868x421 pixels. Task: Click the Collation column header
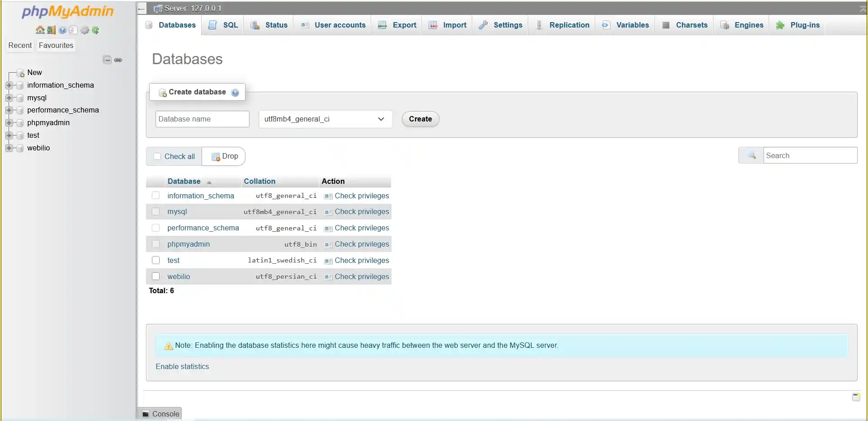click(x=259, y=181)
